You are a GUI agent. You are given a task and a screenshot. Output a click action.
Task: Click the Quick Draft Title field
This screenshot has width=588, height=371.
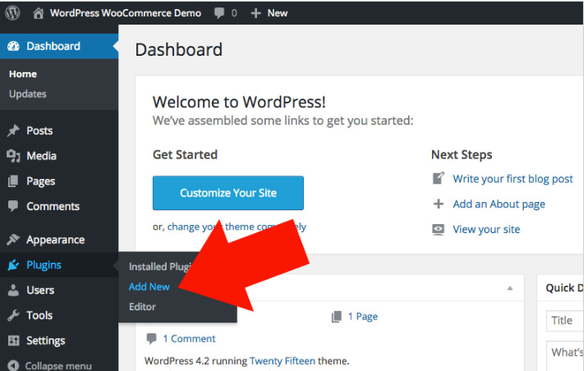[x=565, y=321]
